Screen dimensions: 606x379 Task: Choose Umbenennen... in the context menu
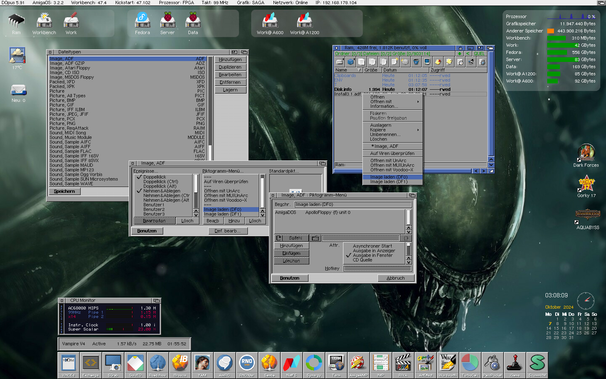click(x=392, y=135)
